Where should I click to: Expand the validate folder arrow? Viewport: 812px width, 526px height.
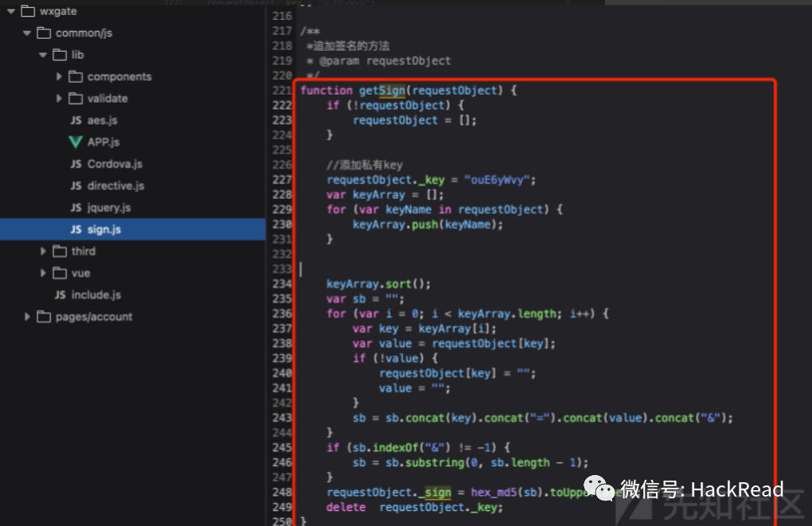tap(59, 99)
